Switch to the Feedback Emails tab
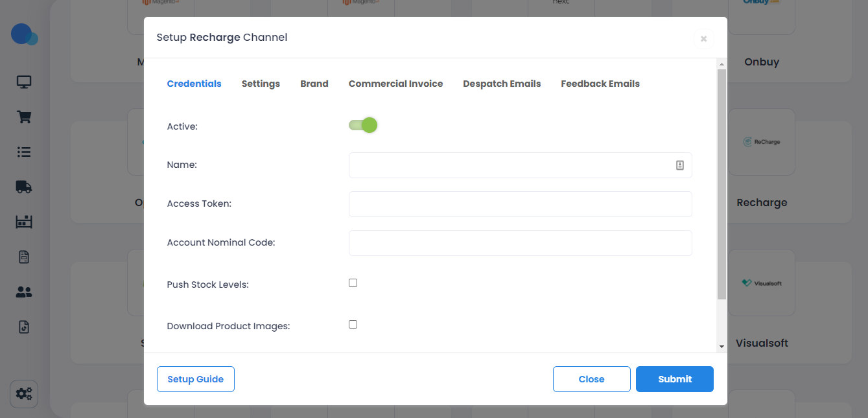This screenshot has height=418, width=868. [x=600, y=84]
